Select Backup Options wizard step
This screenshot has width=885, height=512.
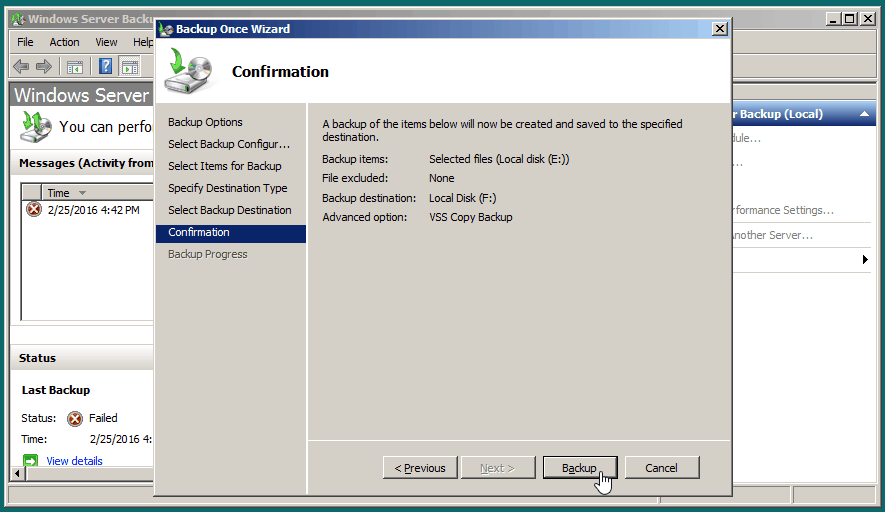pyautogui.click(x=205, y=122)
